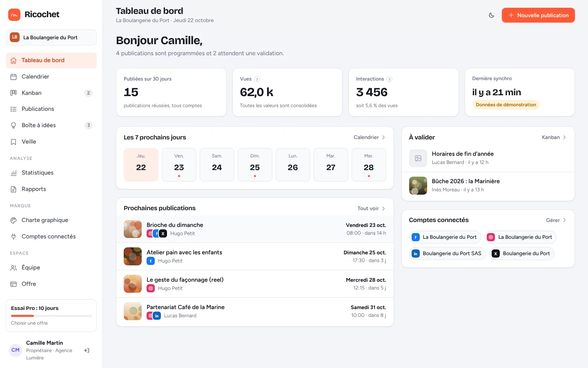Click the CM avatar of Camille Martin
This screenshot has height=368, width=588.
coord(16,350)
